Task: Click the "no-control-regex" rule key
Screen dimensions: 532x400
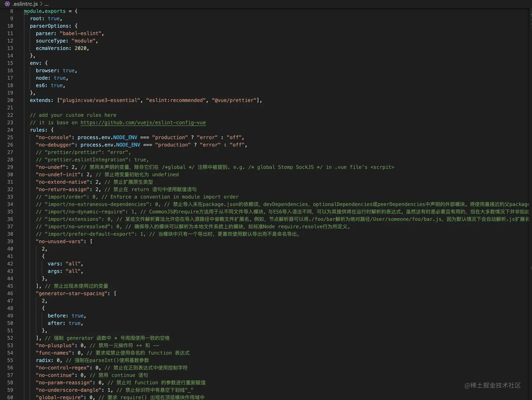Action: click(x=62, y=368)
